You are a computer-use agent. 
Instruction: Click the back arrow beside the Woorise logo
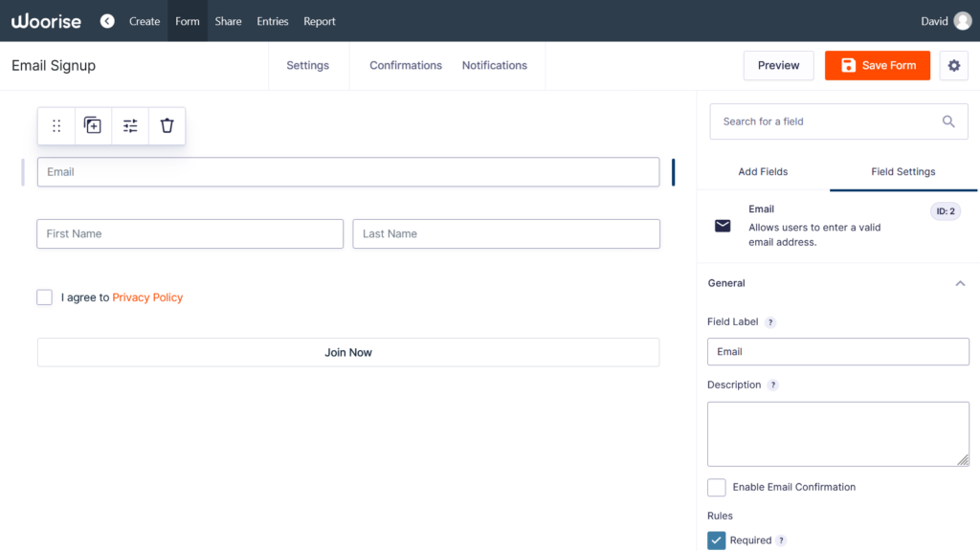tap(107, 20)
